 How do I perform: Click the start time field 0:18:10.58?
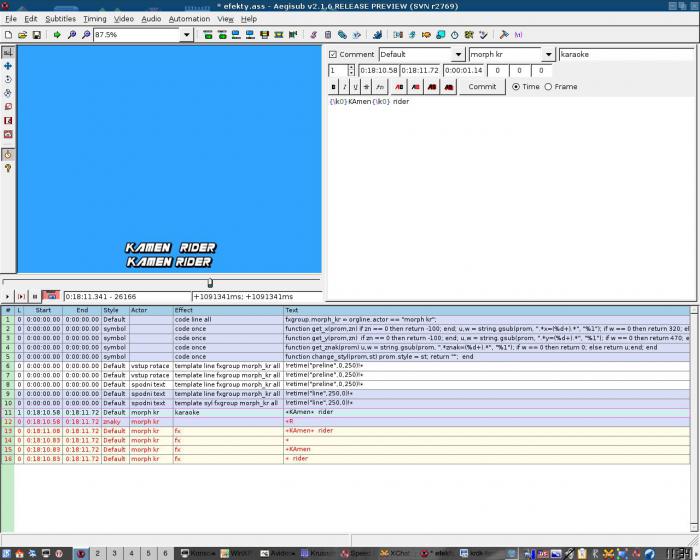379,71
